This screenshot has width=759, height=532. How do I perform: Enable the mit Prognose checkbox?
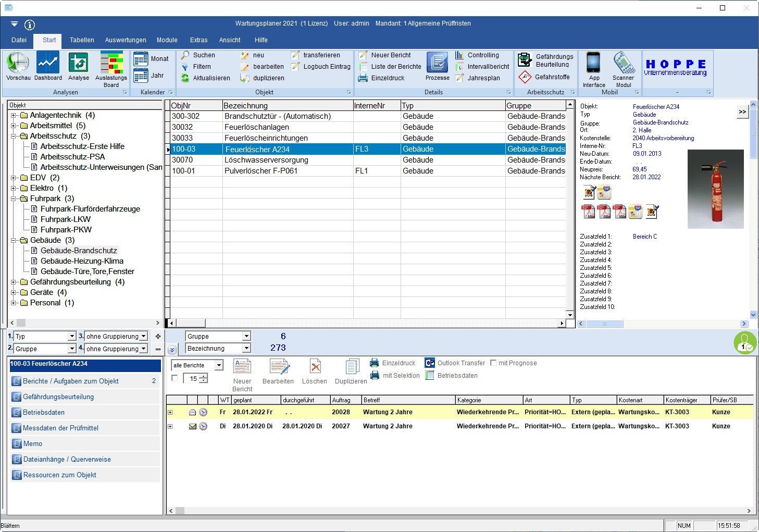(493, 363)
